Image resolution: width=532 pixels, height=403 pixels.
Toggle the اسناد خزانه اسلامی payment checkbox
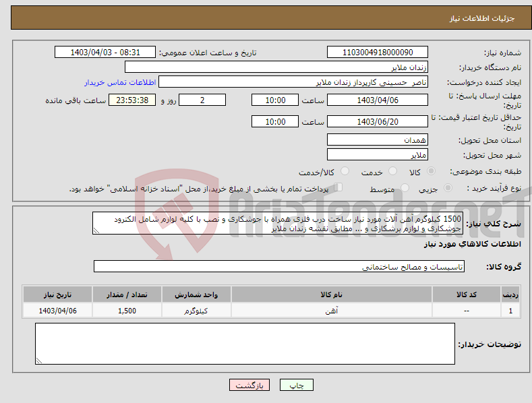(x=338, y=187)
